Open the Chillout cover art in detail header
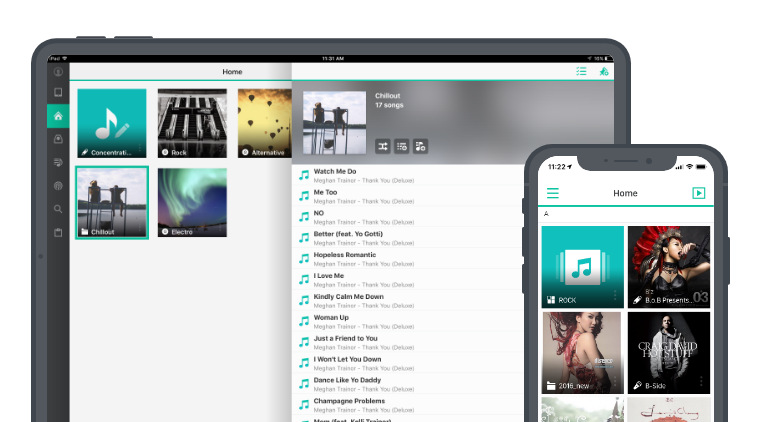 pyautogui.click(x=334, y=123)
